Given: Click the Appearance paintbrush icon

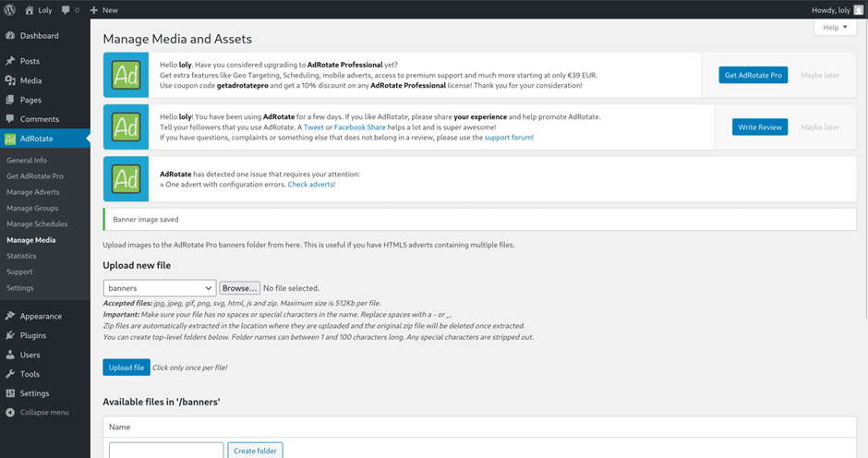Looking at the screenshot, I should pyautogui.click(x=10, y=316).
